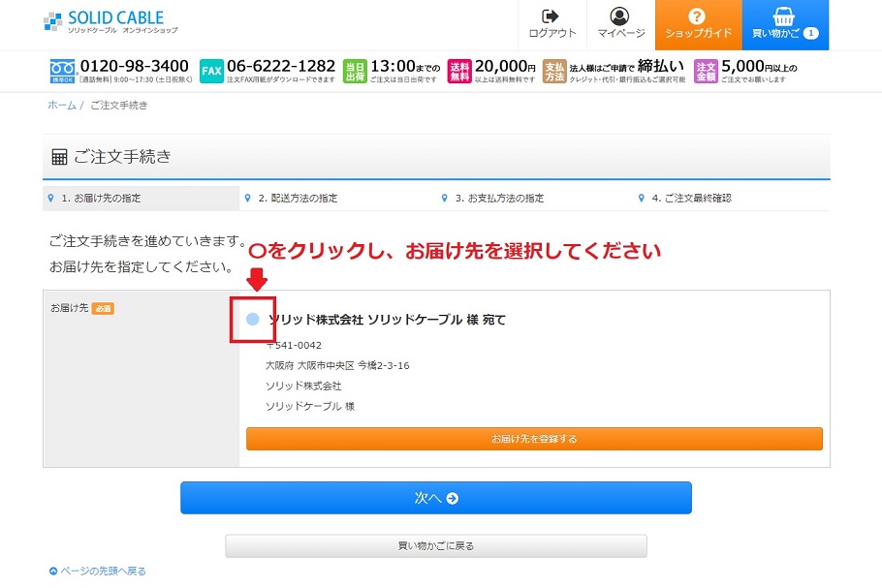
Task: Open step 2 配送方法の指定 tab
Action: point(337,198)
